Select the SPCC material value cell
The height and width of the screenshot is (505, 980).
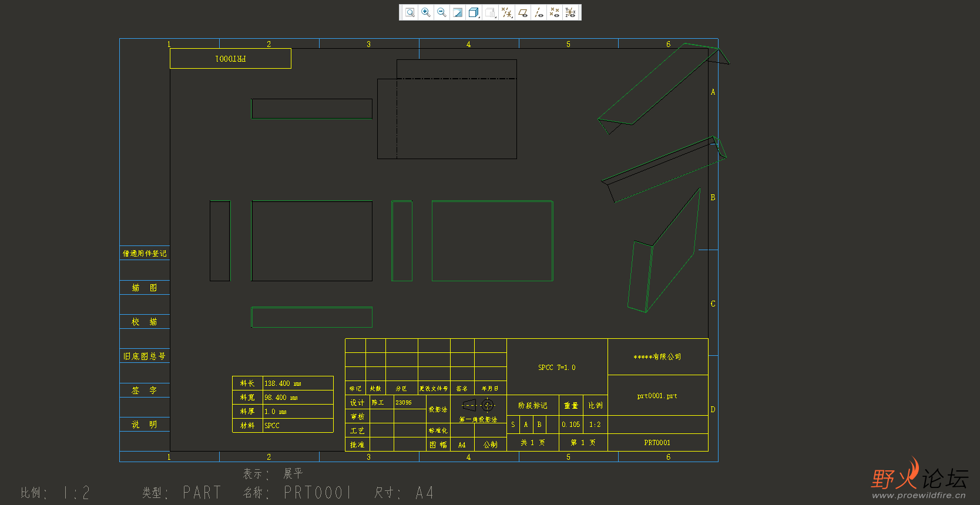[298, 426]
